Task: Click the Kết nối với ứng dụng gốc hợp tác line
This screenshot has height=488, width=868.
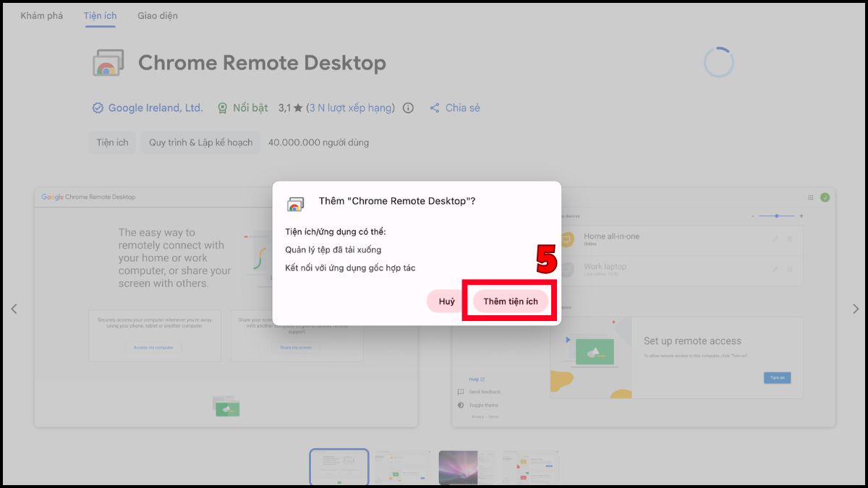Action: (350, 267)
